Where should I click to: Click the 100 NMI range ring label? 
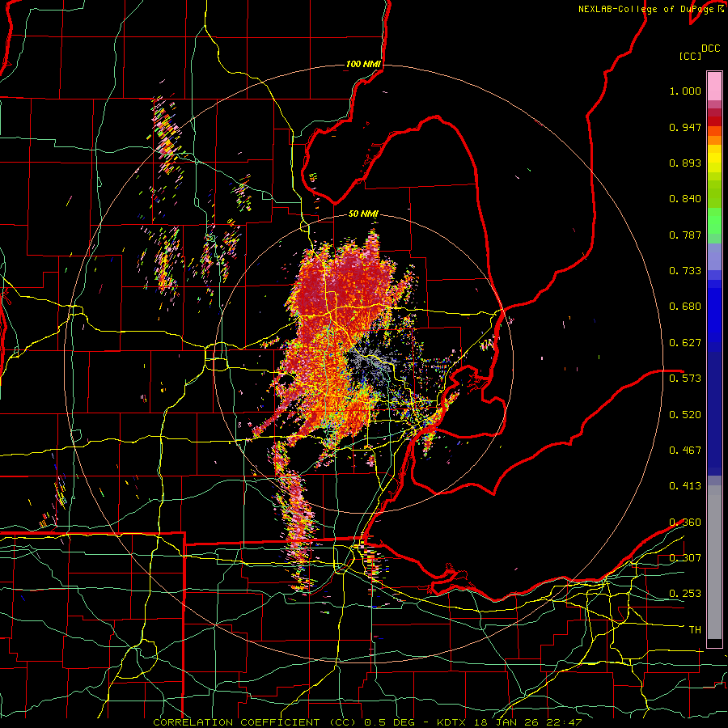coord(363,64)
